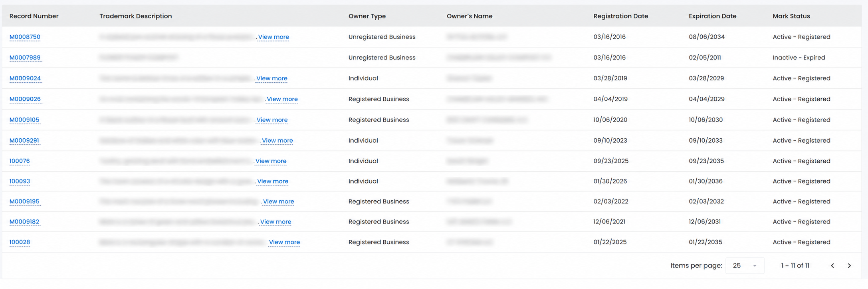Open record M0009291

pos(24,141)
